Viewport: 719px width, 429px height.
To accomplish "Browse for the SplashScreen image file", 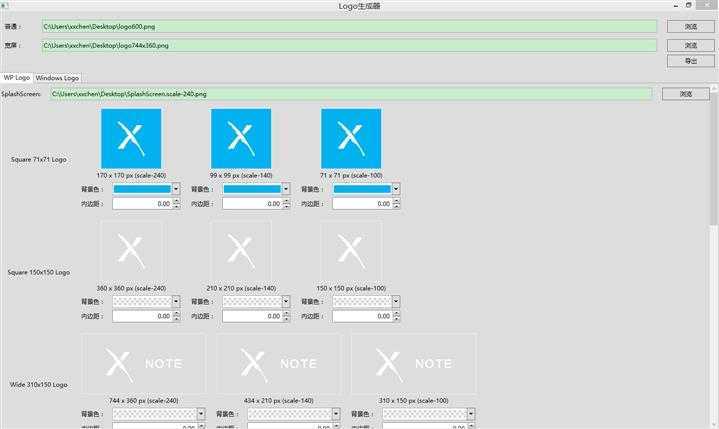I will pos(686,94).
